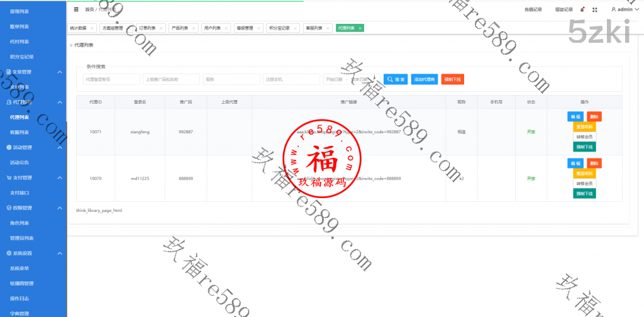This screenshot has width=644, height=317.
Task: Click 添加代理商 button
Action: pos(424,79)
